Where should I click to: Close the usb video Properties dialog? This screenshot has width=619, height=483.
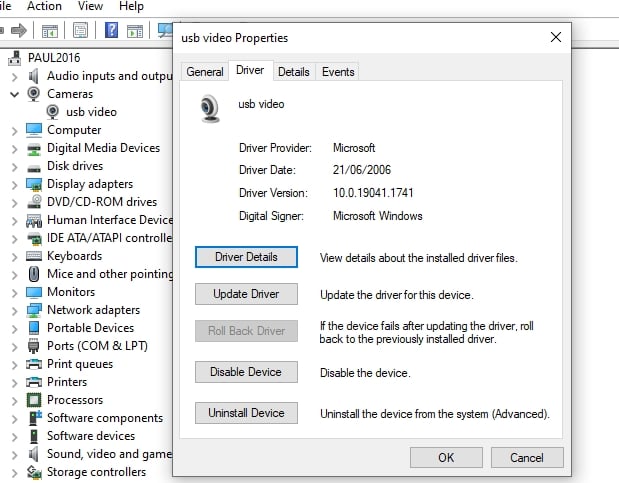(x=556, y=37)
